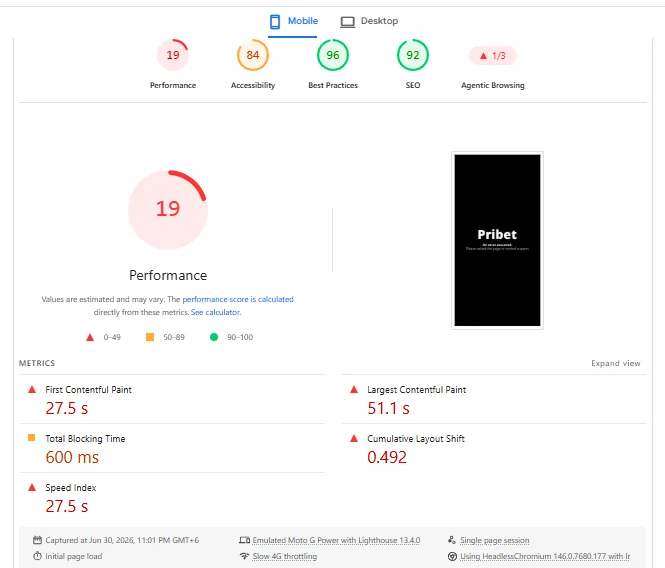The height and width of the screenshot is (568, 665).
Task: Switch to the Desktop tab
Action: point(369,21)
